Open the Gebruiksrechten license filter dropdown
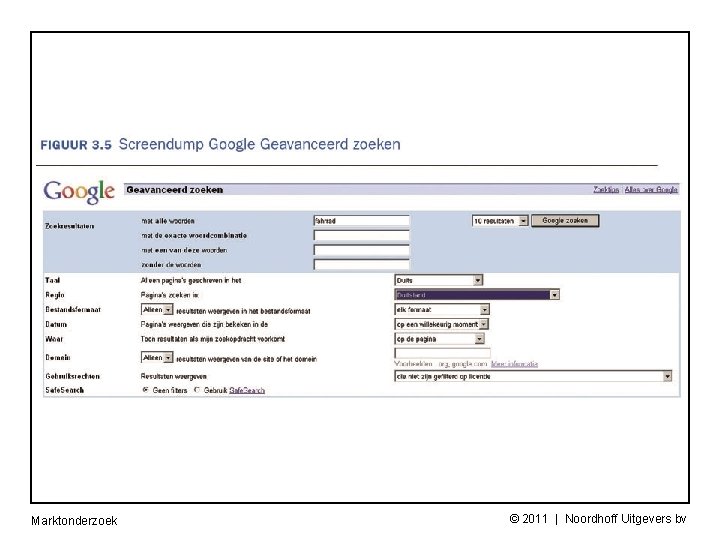This screenshot has height=540, width=720. [x=533, y=377]
